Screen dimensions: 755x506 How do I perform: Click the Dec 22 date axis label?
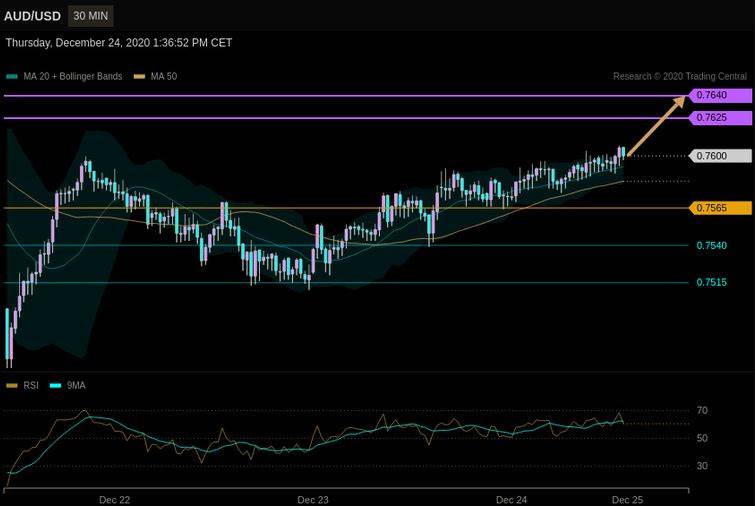114,500
